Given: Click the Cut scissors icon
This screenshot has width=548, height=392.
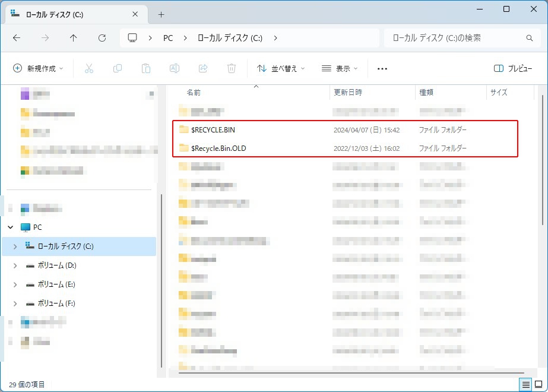Looking at the screenshot, I should (89, 68).
